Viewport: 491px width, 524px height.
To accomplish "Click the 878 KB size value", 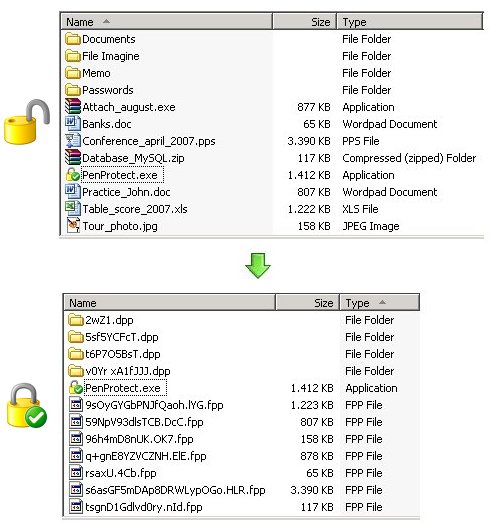I will click(x=317, y=456).
